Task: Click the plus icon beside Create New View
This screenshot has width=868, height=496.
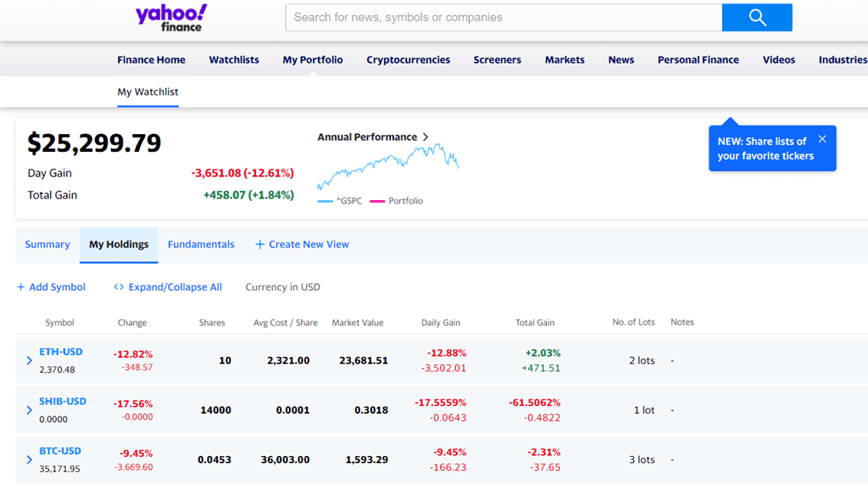Action: pos(259,244)
